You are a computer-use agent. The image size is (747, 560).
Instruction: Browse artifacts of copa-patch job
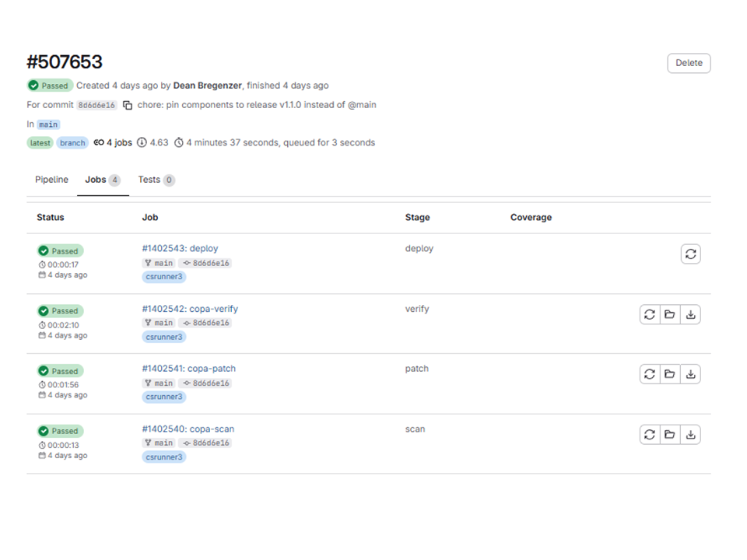[670, 374]
